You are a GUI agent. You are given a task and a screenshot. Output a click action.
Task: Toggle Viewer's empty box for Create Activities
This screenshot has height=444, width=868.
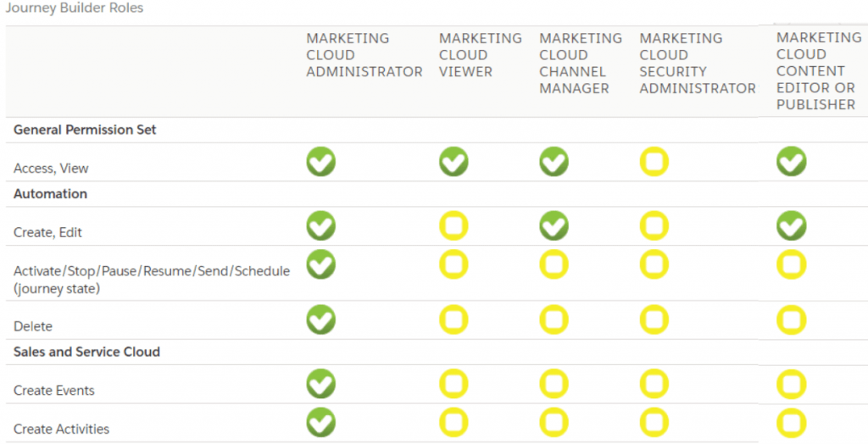[x=453, y=422]
